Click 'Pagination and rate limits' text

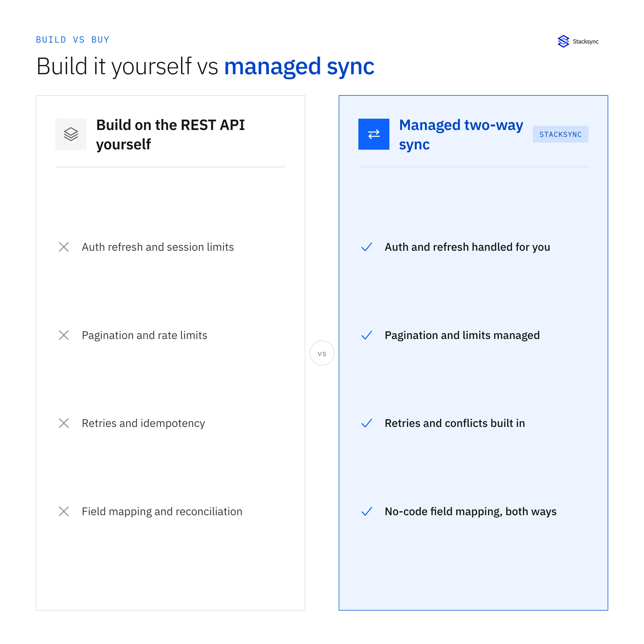(x=144, y=335)
